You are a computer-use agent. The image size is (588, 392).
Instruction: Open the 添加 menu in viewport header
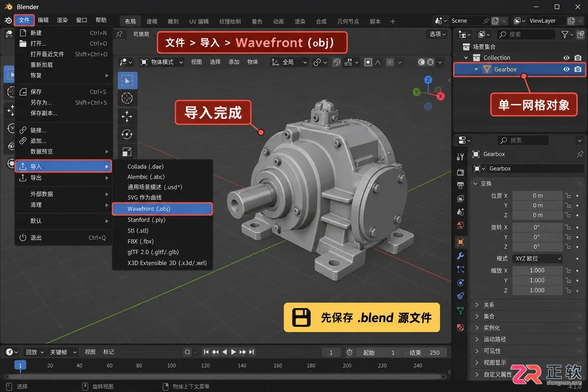click(x=234, y=62)
